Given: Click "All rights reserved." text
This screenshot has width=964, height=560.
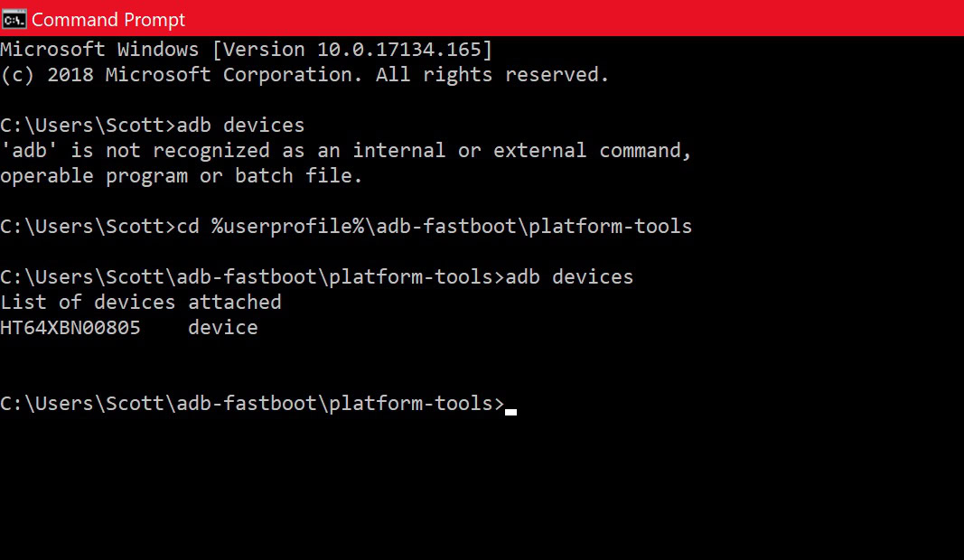Looking at the screenshot, I should pos(492,75).
